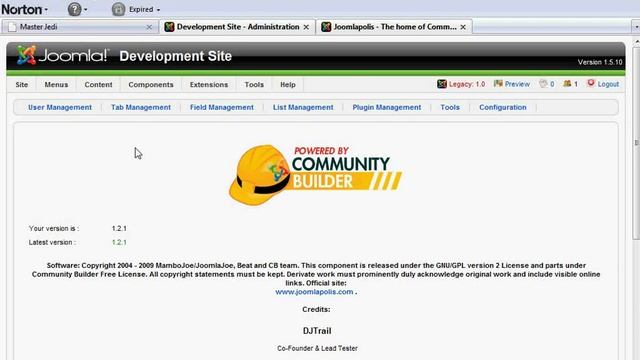Open the Site menu
The height and width of the screenshot is (360, 640).
[x=22, y=84]
